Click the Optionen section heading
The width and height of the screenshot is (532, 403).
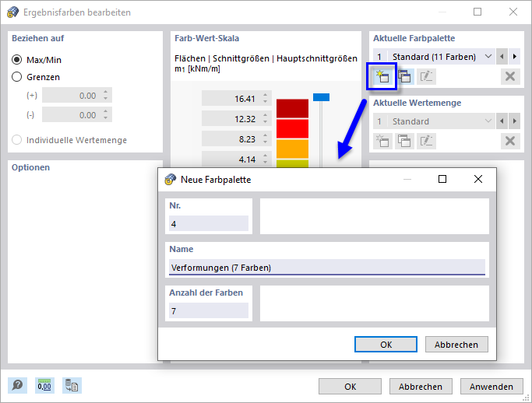point(31,167)
